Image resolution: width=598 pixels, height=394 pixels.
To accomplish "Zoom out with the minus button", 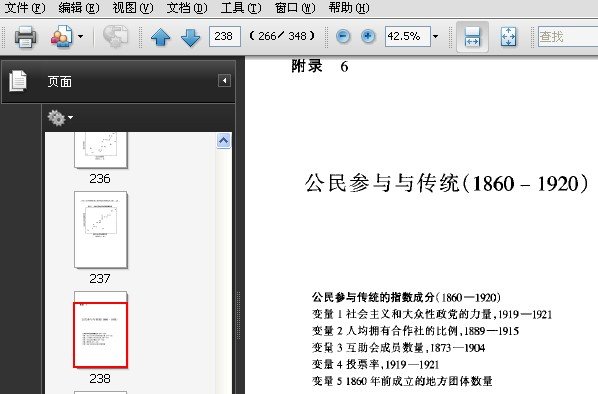I will point(343,37).
